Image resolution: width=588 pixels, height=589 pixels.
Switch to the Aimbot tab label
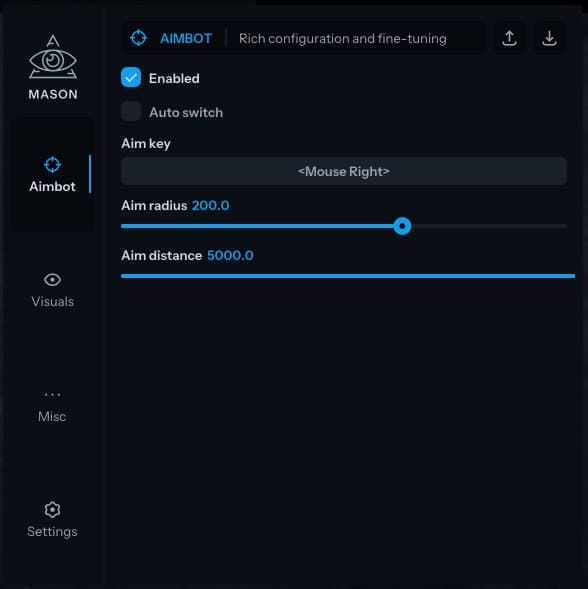tap(52, 186)
